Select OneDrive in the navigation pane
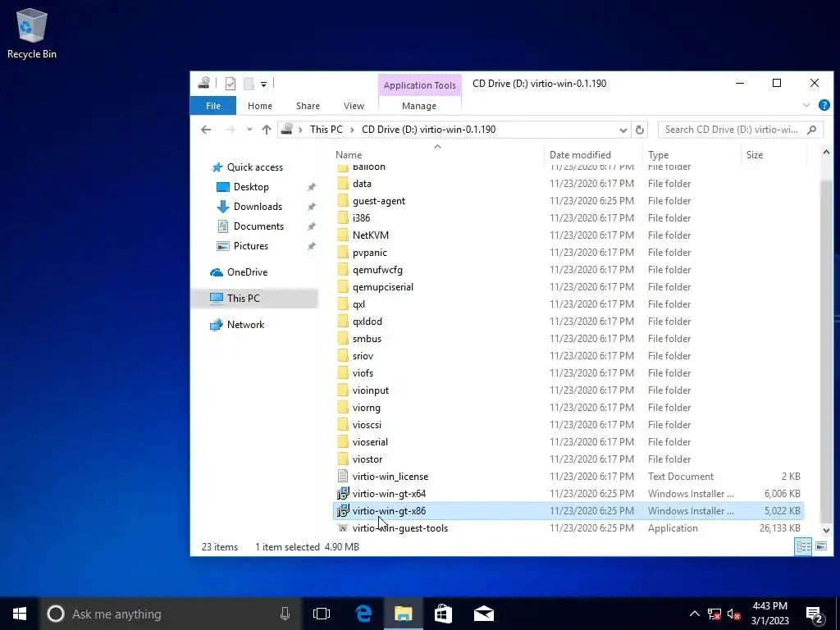The image size is (840, 630). (x=247, y=272)
